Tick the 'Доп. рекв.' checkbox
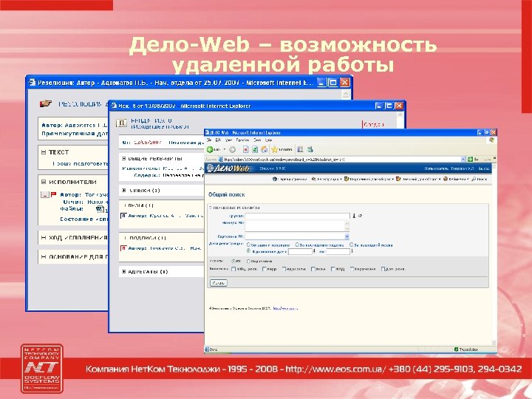Viewport: 532px width, 399px height. [x=383, y=269]
